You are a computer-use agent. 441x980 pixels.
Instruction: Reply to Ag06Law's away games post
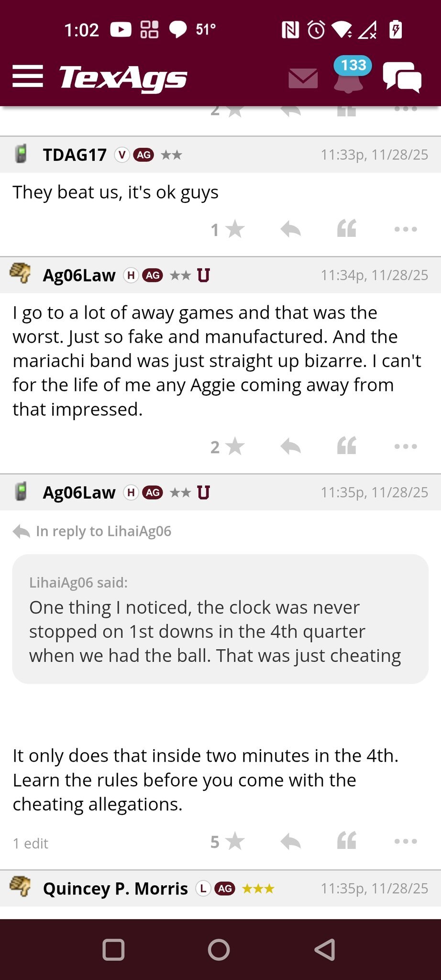pyautogui.click(x=290, y=447)
